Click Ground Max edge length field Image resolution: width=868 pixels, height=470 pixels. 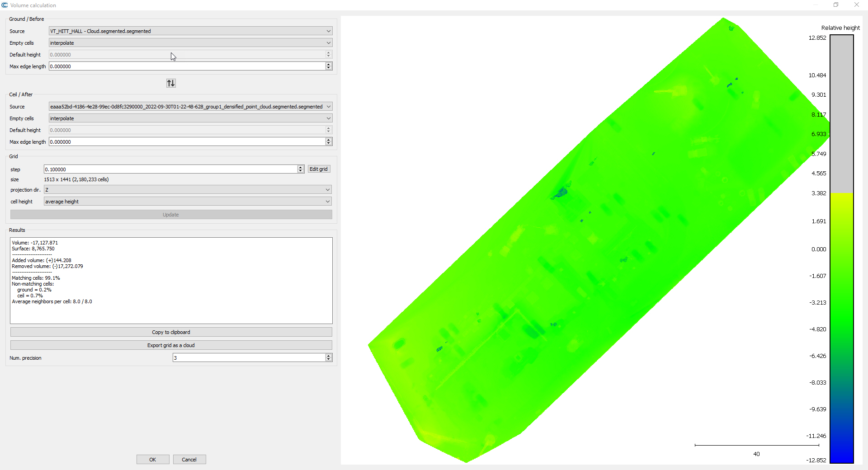186,66
